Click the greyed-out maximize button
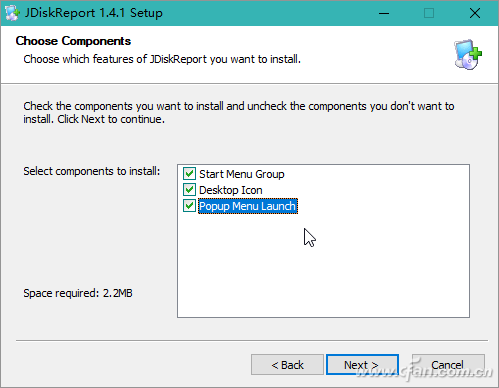The image size is (499, 388). [429, 13]
